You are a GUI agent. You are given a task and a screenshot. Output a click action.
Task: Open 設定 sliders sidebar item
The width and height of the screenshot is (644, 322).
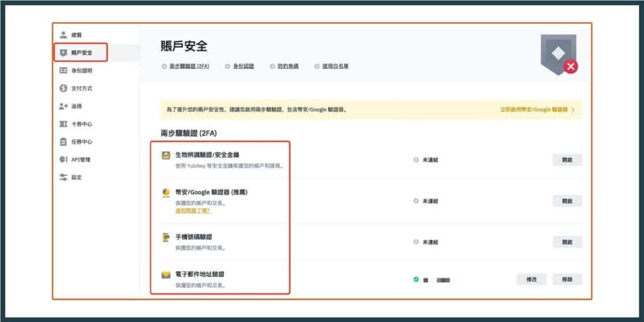point(70,177)
